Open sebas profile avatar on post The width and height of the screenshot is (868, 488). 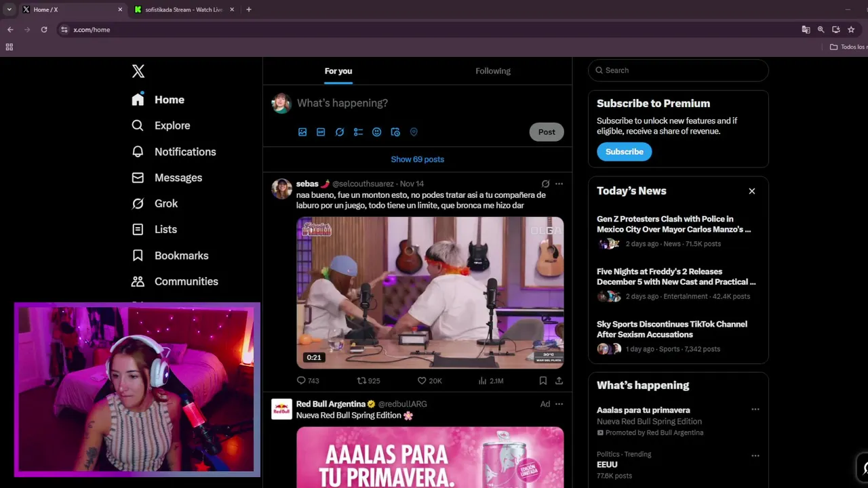tap(281, 188)
